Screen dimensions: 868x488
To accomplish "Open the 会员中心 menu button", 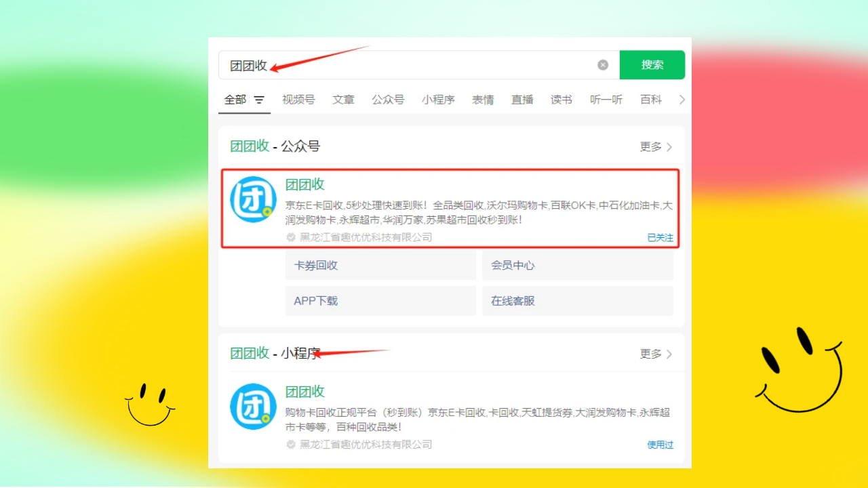I will (x=578, y=266).
